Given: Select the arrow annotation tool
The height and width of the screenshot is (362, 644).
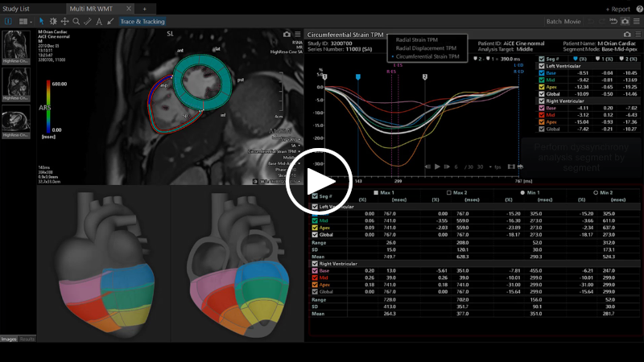Looking at the screenshot, I should [x=110, y=22].
